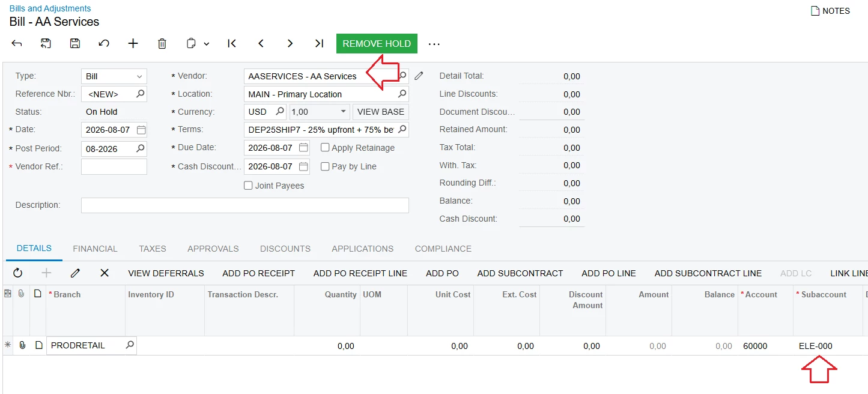Click the Reference Nbr. lookup magnifier
Image resolution: width=868 pixels, height=394 pixels.
[140, 94]
